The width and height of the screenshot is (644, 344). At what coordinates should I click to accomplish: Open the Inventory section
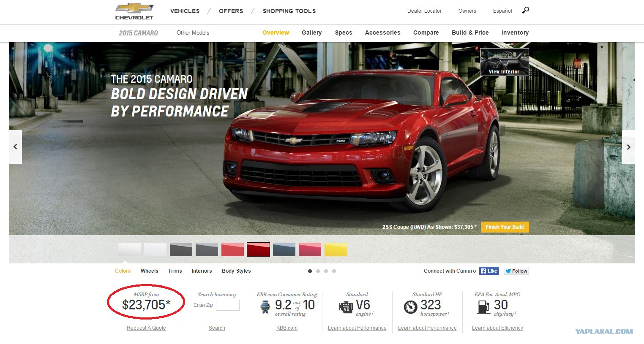point(515,33)
